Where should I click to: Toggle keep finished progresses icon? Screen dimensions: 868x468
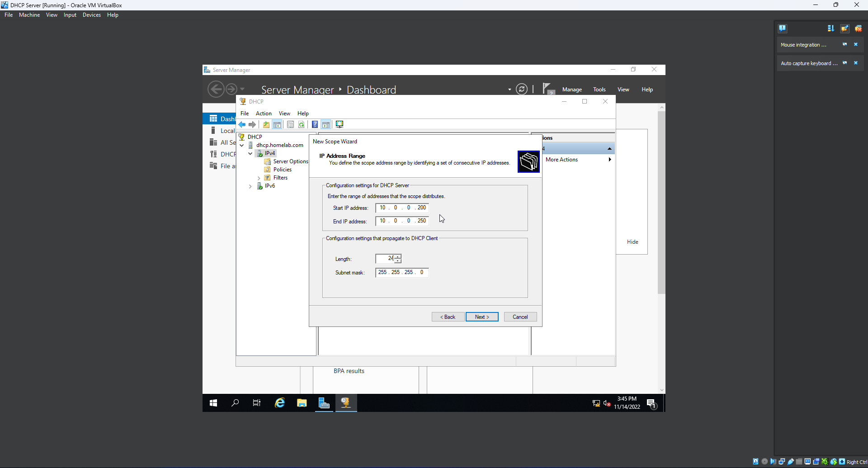(844, 28)
